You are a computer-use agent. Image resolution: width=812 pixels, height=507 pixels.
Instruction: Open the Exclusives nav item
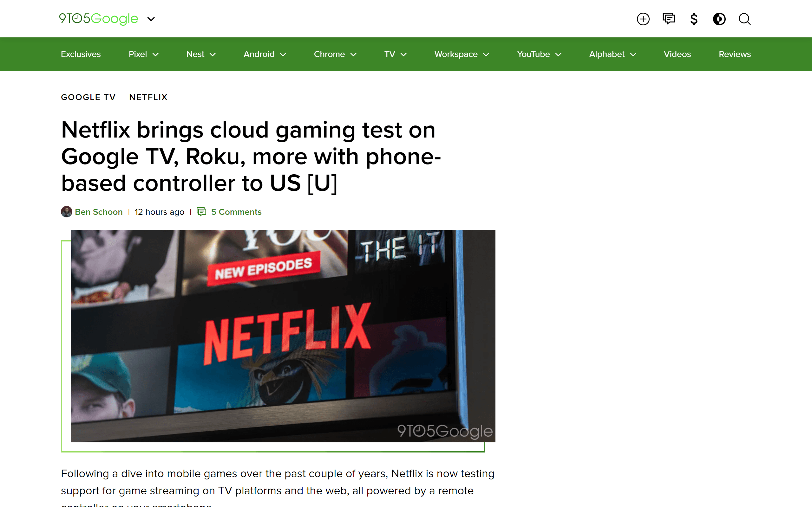click(x=81, y=54)
